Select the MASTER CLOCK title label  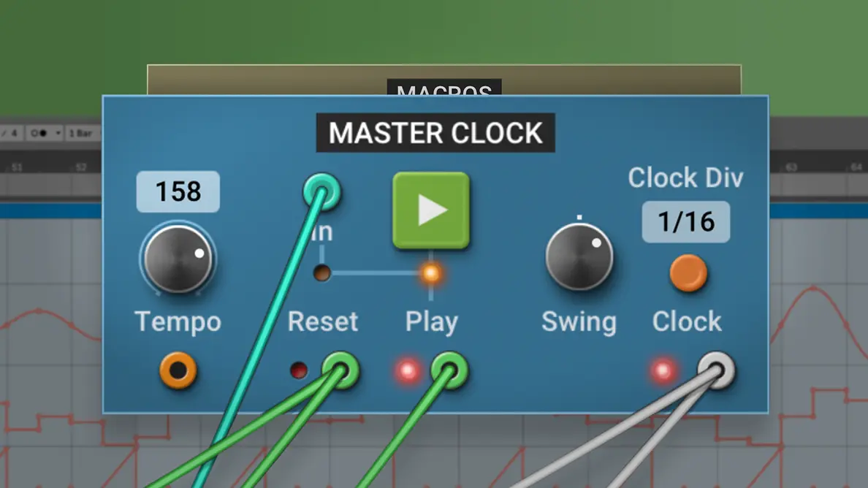[435, 133]
